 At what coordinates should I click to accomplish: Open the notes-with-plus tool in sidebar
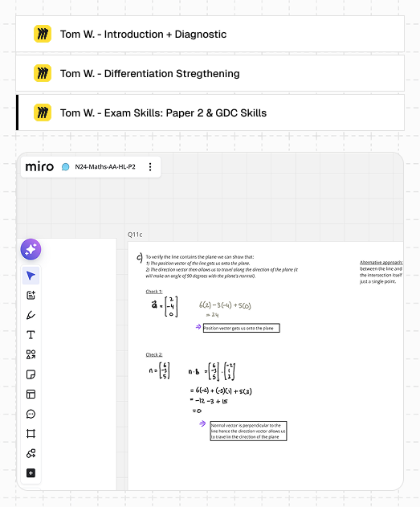(31, 295)
